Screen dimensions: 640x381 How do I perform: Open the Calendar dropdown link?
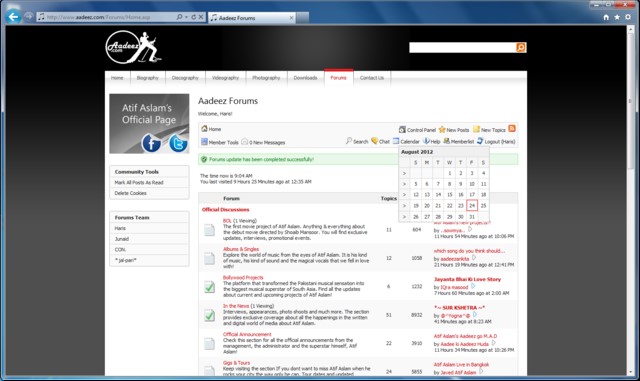click(x=406, y=141)
